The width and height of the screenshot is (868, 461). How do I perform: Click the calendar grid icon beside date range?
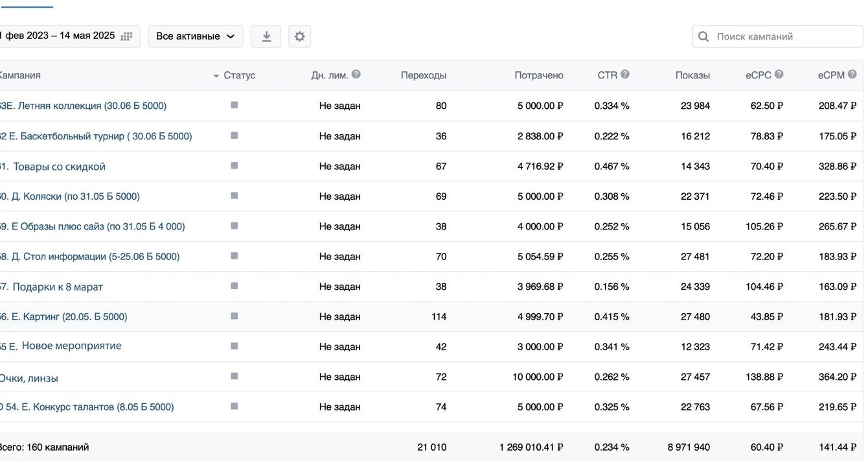coord(127,36)
